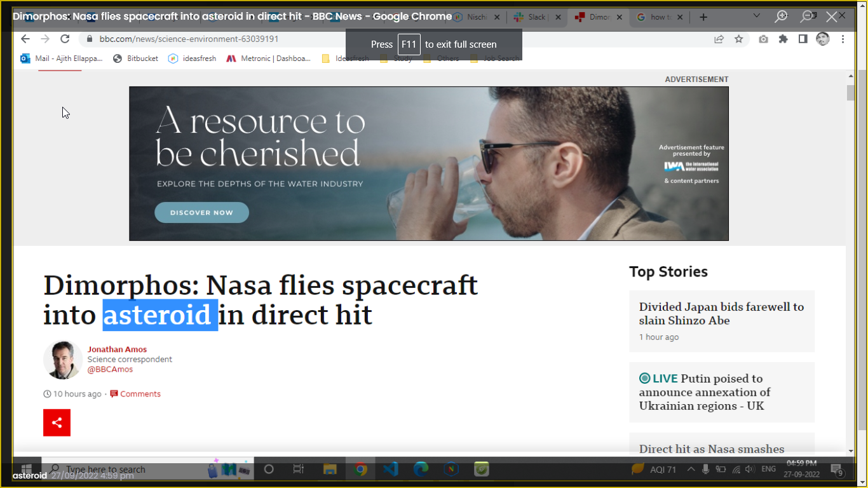This screenshot has height=488, width=868.
Task: Click the overlay zoom-in magnifier icon
Action: (x=781, y=17)
